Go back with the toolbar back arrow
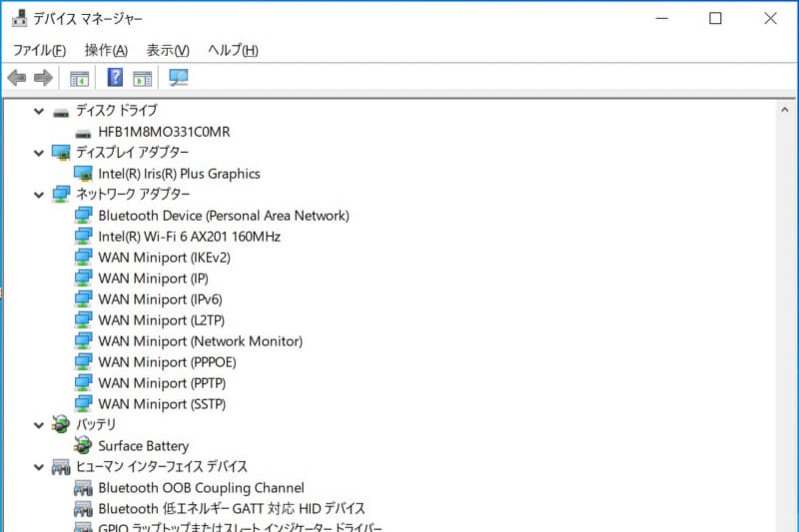The image size is (799, 532). tap(17, 78)
